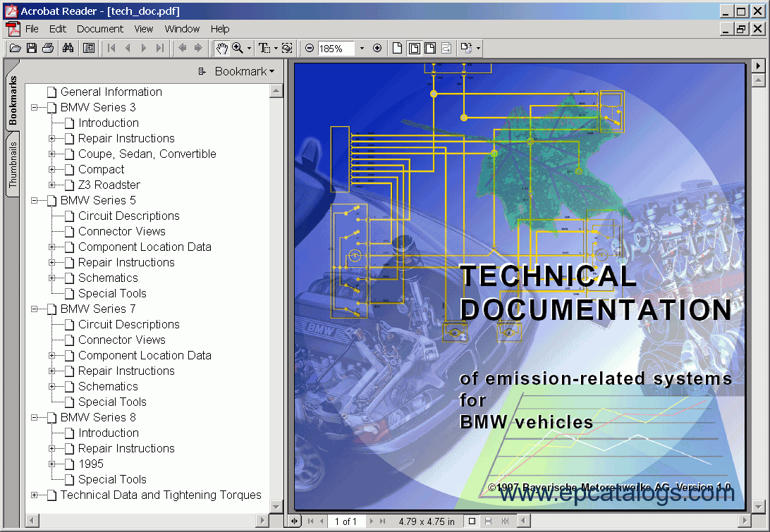Image resolution: width=770 pixels, height=532 pixels.
Task: Open the Document menu
Action: point(100,29)
